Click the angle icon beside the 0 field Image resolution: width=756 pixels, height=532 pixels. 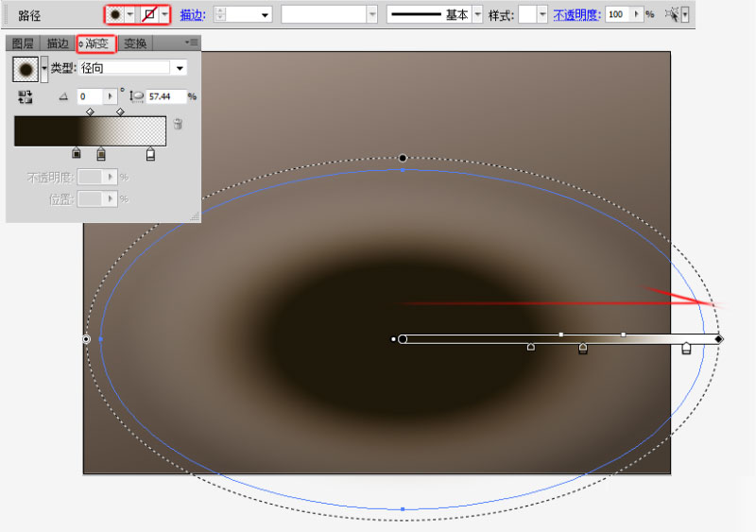[63, 97]
